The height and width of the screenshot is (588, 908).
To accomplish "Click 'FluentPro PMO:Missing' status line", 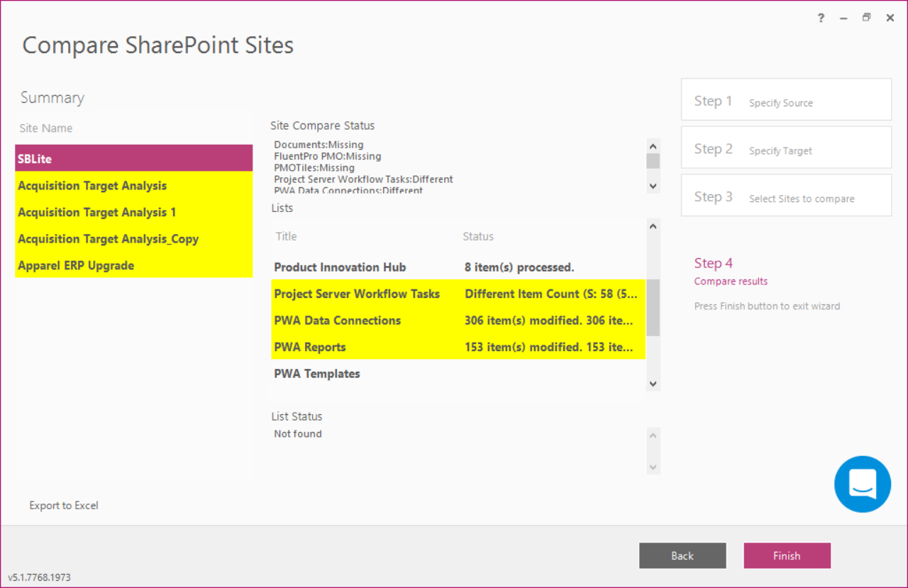I will pos(327,156).
